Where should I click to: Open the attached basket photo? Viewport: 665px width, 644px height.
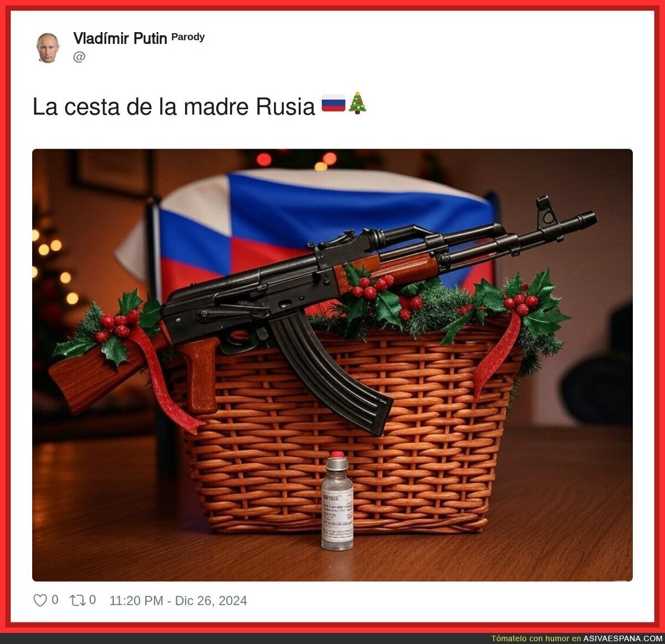[x=332, y=365]
